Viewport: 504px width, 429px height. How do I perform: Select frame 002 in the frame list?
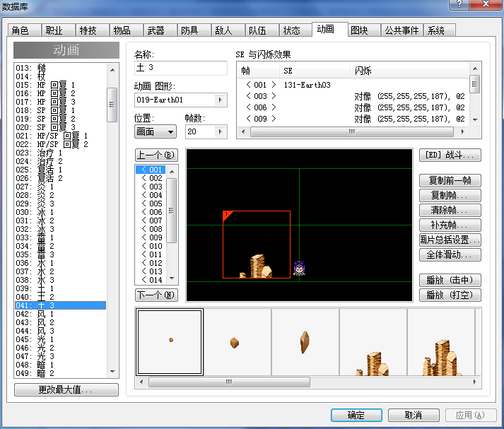click(152, 178)
